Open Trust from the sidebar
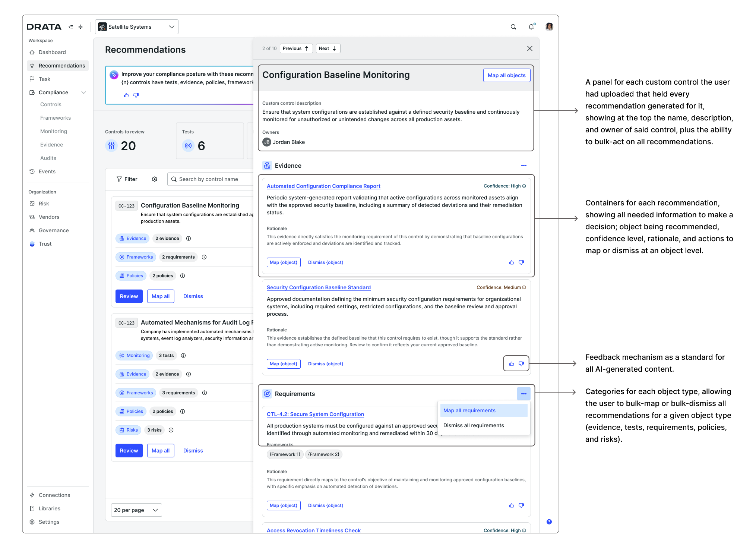756x548 pixels. tap(45, 244)
